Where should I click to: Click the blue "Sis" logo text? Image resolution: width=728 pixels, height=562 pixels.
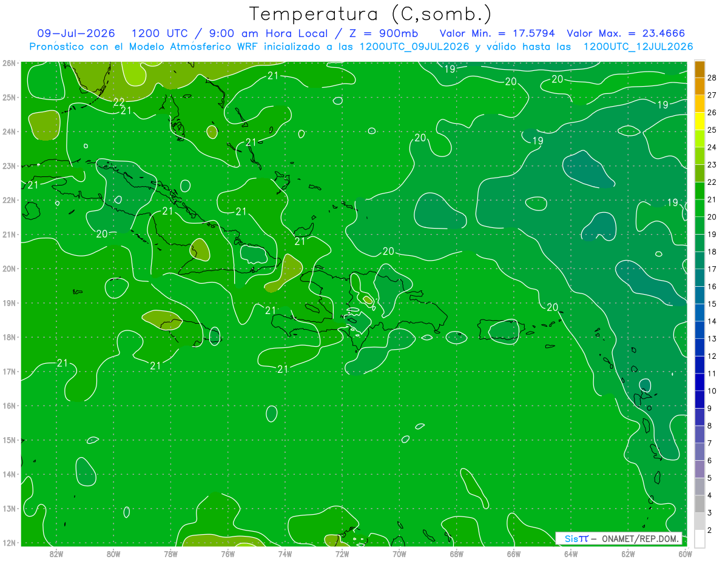[x=571, y=538]
